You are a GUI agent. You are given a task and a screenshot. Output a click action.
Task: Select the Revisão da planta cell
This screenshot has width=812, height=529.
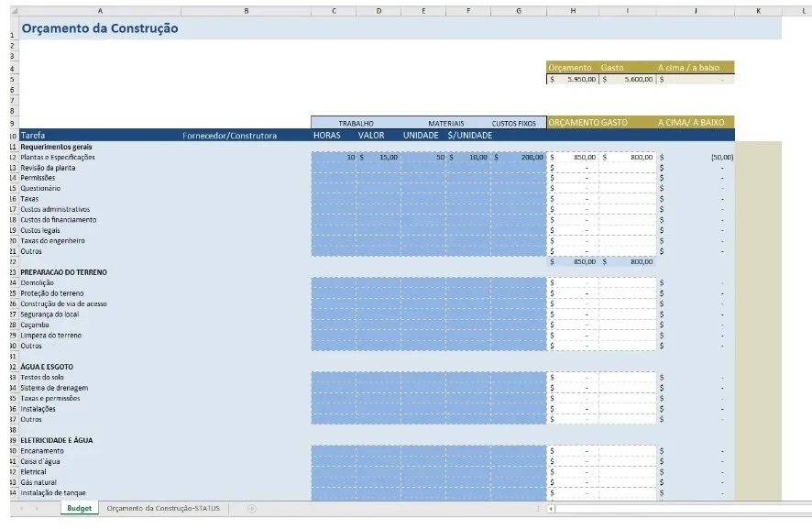point(48,168)
